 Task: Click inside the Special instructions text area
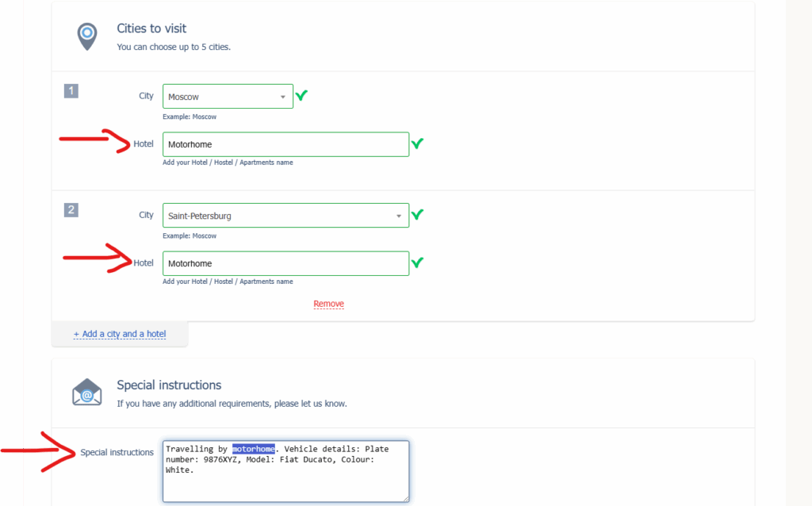point(285,484)
